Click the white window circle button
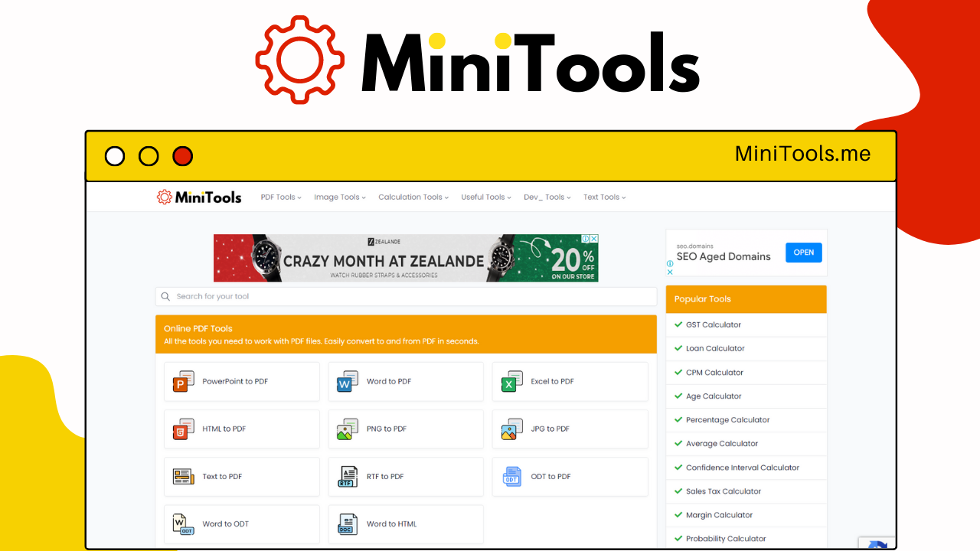 [115, 156]
